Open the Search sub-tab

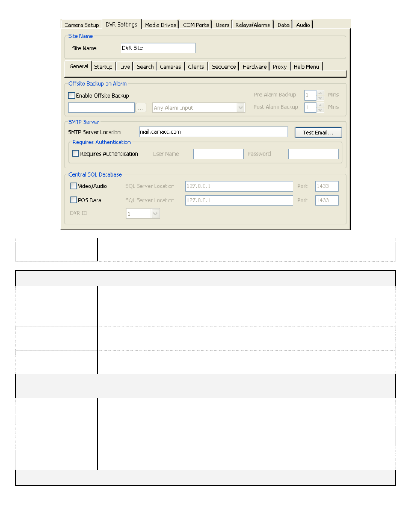tap(145, 67)
